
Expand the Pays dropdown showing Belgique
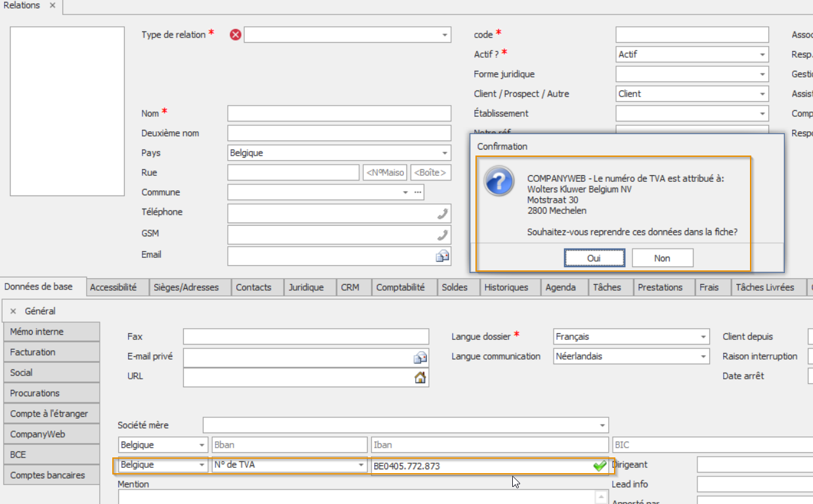(x=445, y=153)
